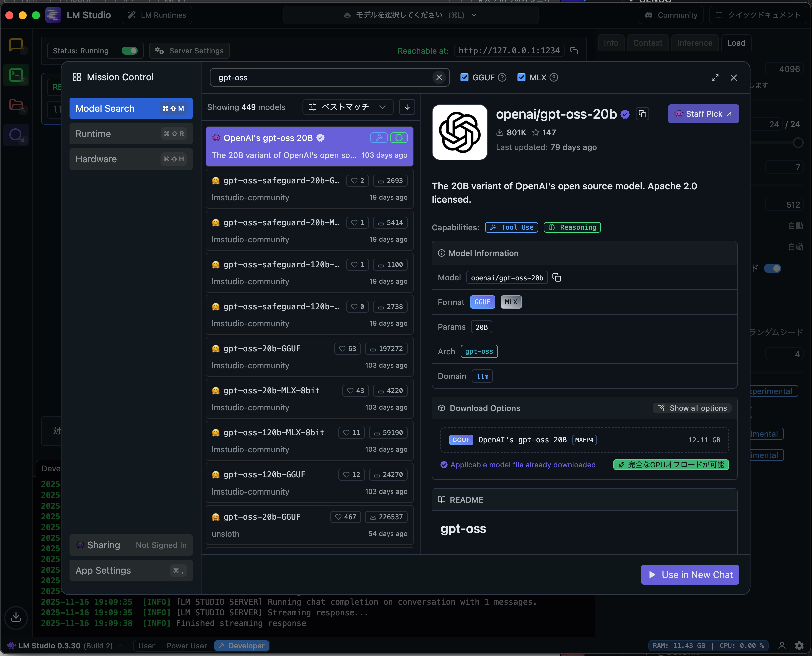Open the model selector dropdown at top

point(410,15)
